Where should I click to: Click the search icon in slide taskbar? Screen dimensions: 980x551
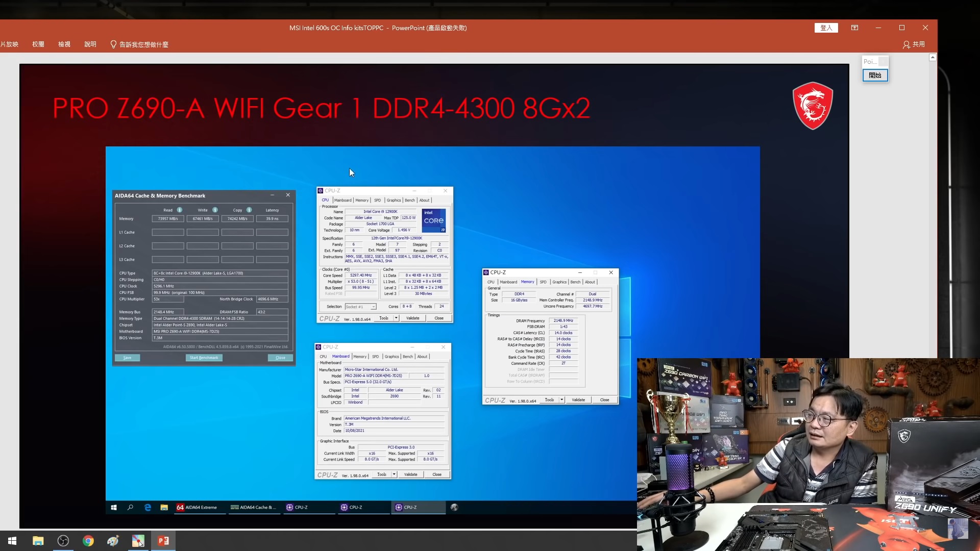click(x=130, y=507)
